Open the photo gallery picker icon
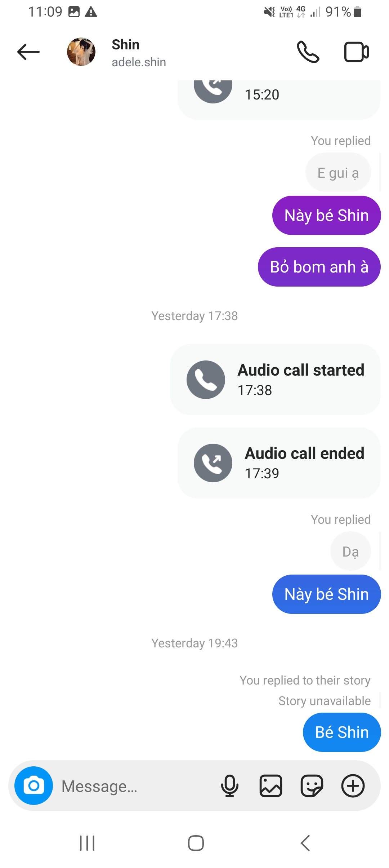 click(271, 786)
